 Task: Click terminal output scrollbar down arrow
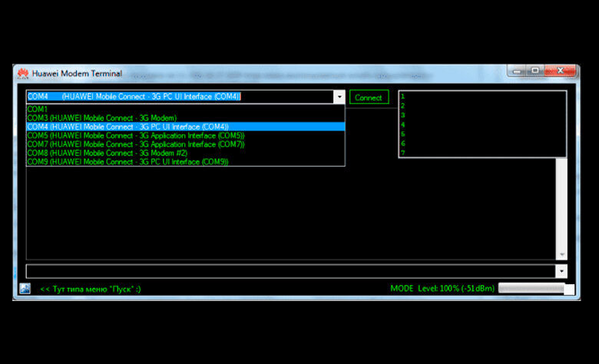click(561, 254)
